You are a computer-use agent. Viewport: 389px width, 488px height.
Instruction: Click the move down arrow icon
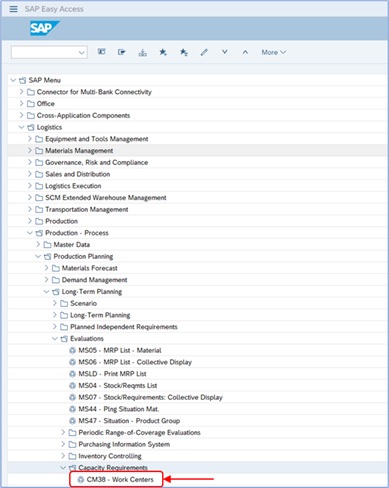pos(225,52)
